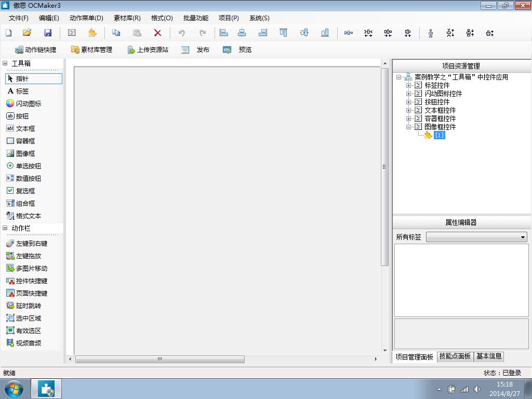Open the 素材库(R) menu
This screenshot has width=532, height=399.
click(127, 18)
